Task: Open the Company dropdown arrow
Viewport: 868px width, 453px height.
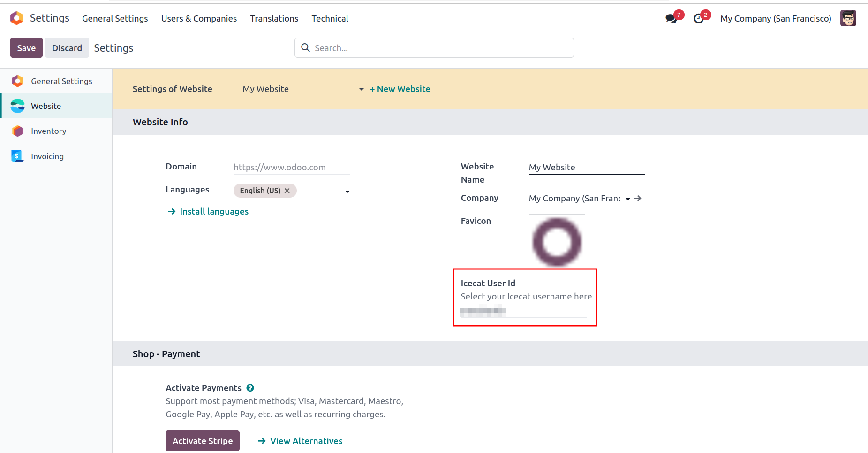Action: tap(627, 199)
